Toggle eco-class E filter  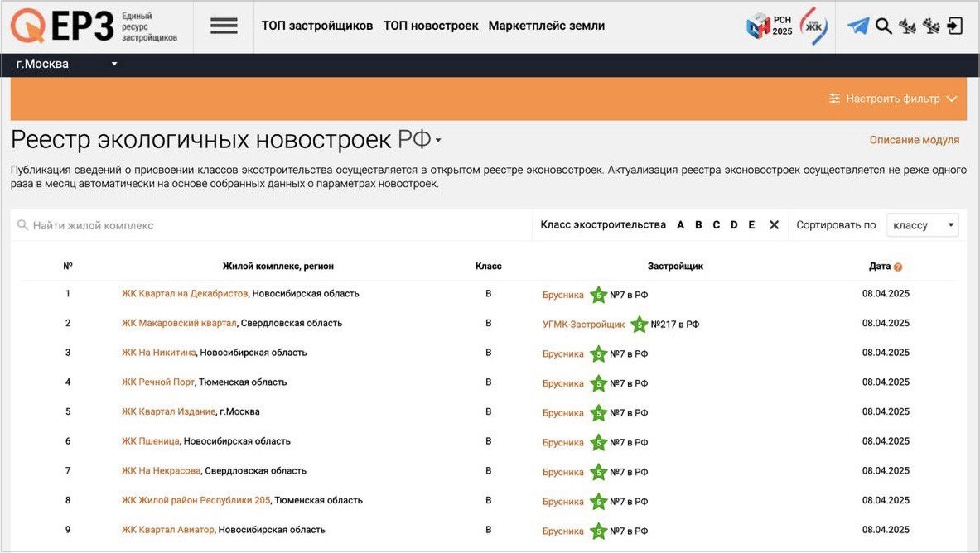pyautogui.click(x=751, y=225)
